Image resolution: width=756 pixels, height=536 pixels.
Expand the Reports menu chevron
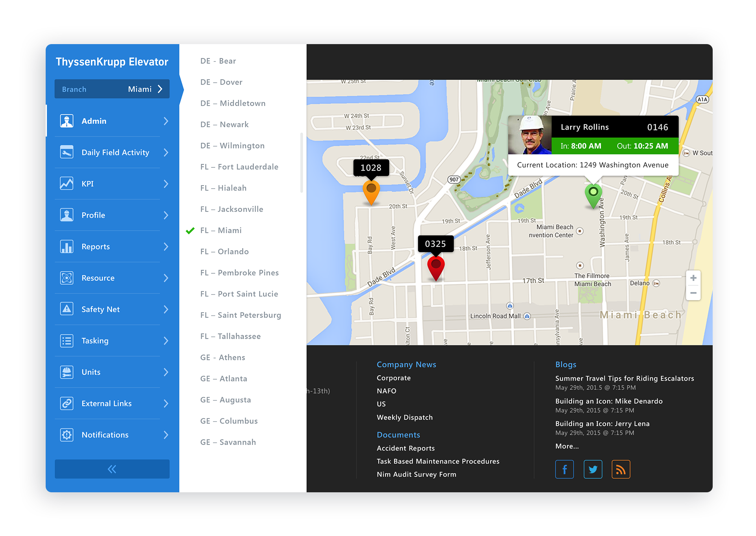point(166,247)
